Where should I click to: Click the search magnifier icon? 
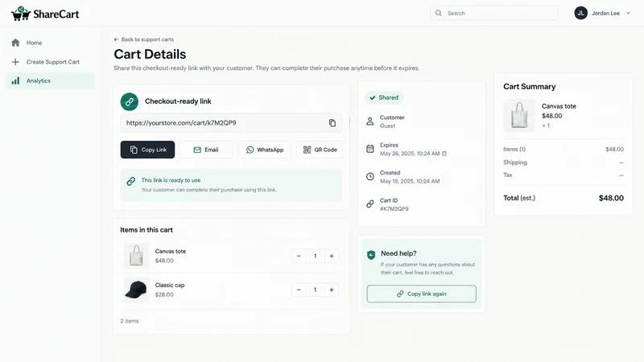click(x=439, y=13)
